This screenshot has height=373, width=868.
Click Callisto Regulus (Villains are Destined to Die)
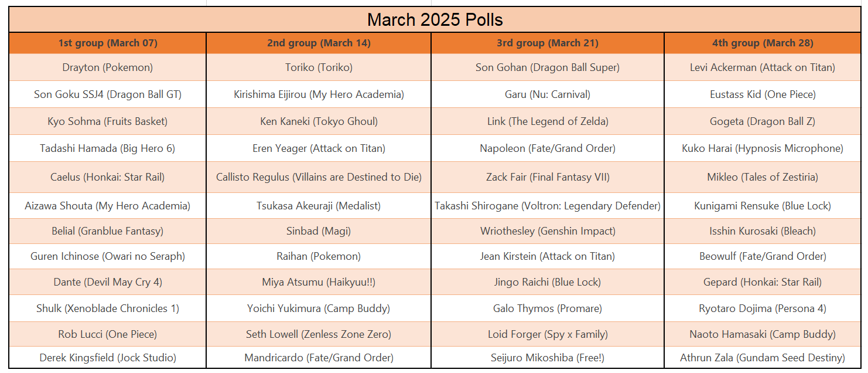coord(319,177)
